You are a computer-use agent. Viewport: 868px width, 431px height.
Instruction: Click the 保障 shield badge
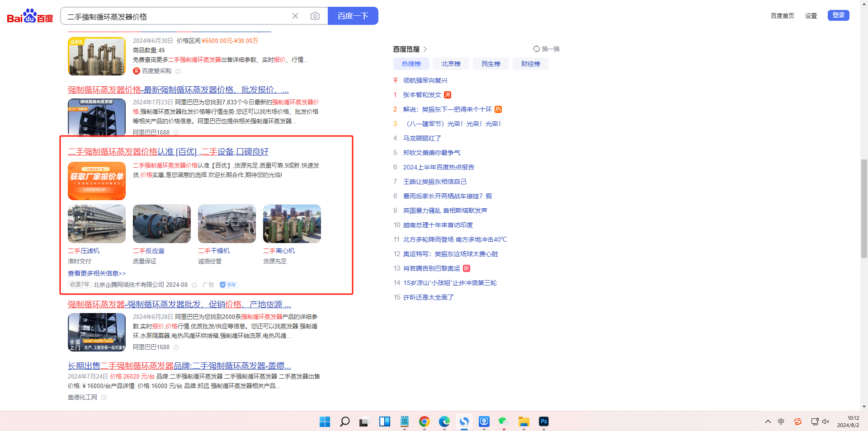[x=229, y=285]
